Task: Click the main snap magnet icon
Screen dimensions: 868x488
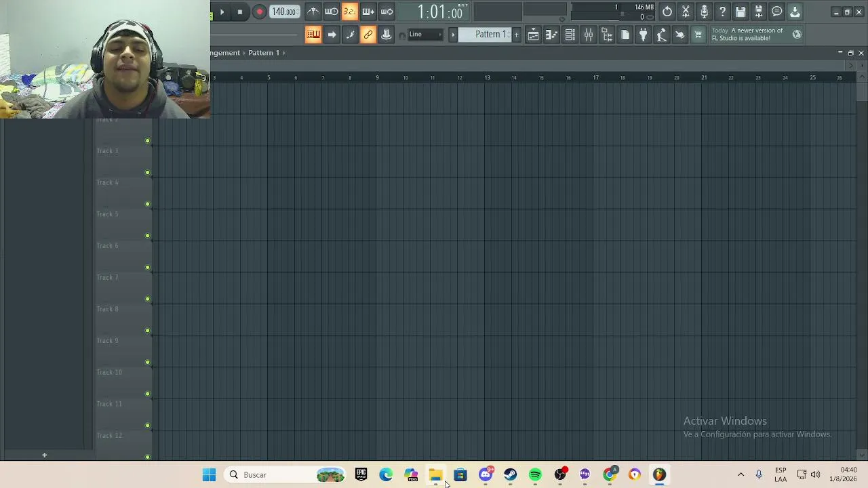Action: (402, 35)
